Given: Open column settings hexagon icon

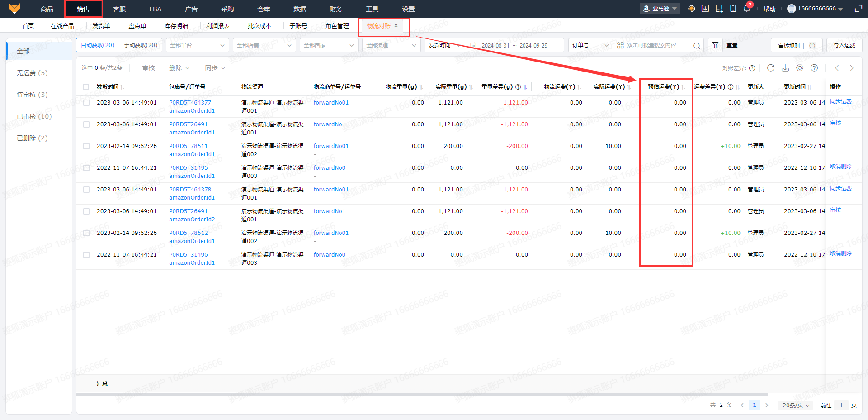Looking at the screenshot, I should [x=800, y=68].
